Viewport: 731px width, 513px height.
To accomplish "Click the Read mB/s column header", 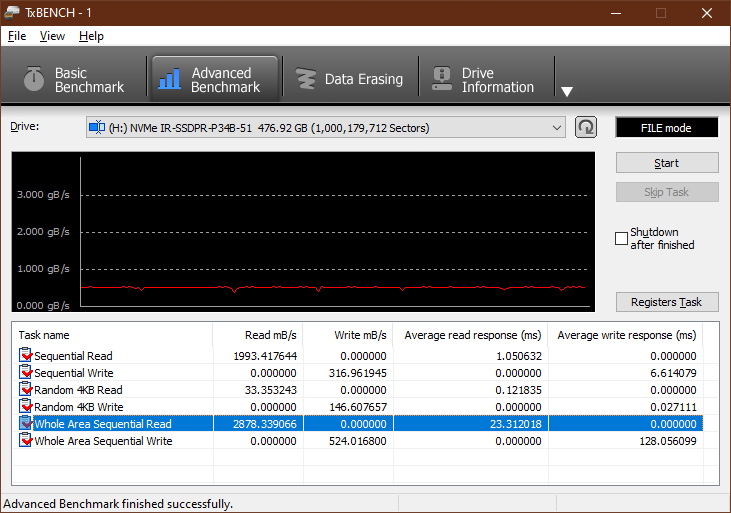I will click(x=258, y=335).
